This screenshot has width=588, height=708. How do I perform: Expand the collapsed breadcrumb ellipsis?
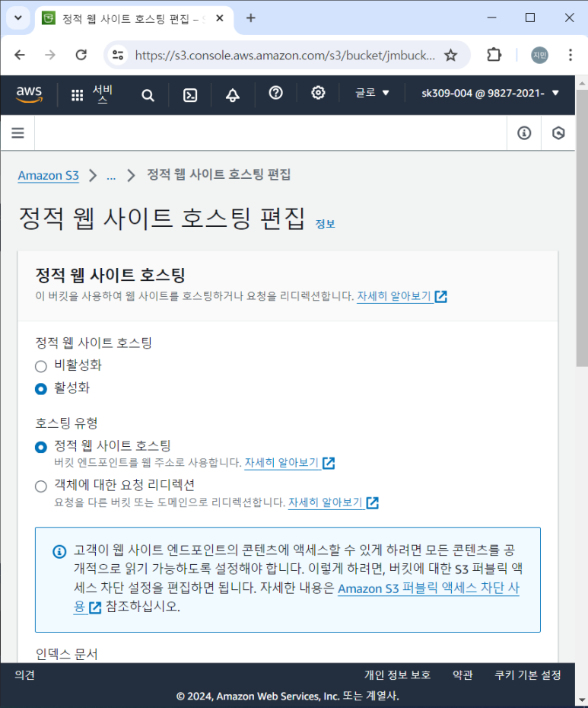coord(111,176)
